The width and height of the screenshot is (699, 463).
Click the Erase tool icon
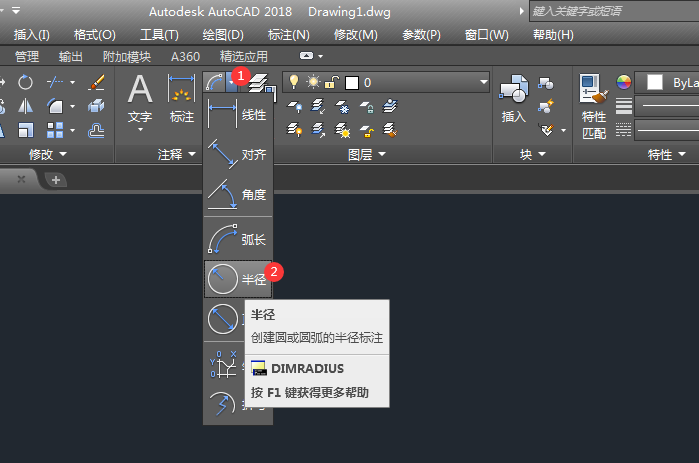pos(96,82)
